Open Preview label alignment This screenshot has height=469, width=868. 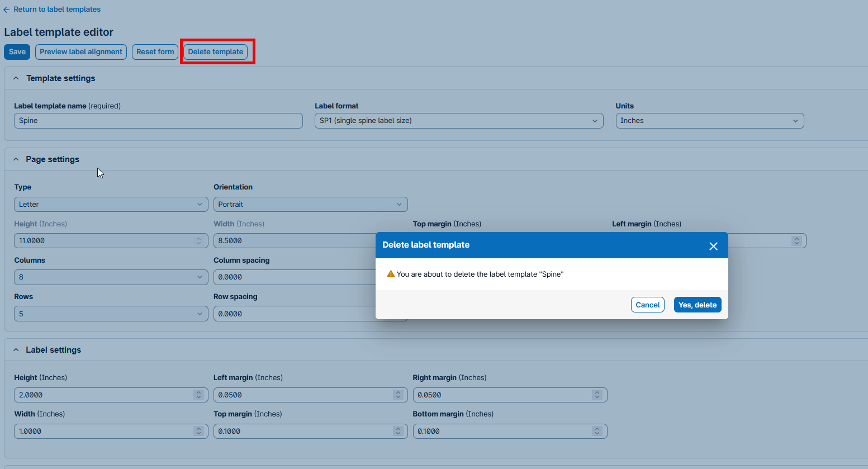point(81,52)
